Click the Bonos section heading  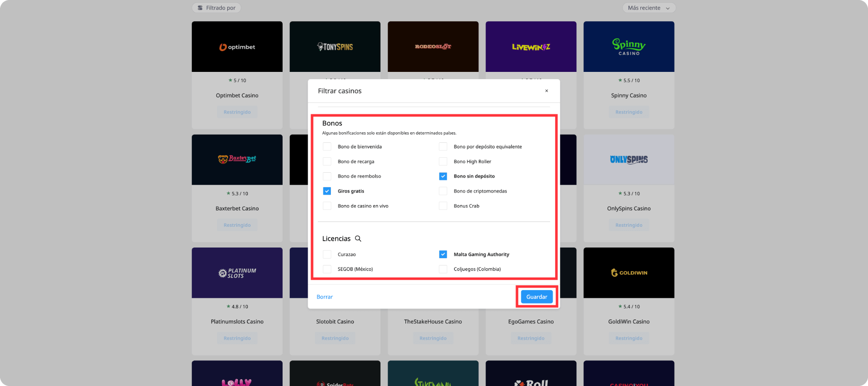[332, 124]
